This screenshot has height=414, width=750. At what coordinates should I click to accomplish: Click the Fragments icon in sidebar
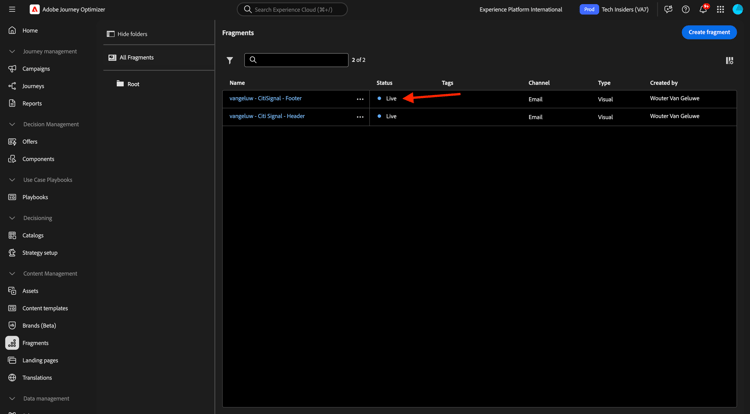12,343
